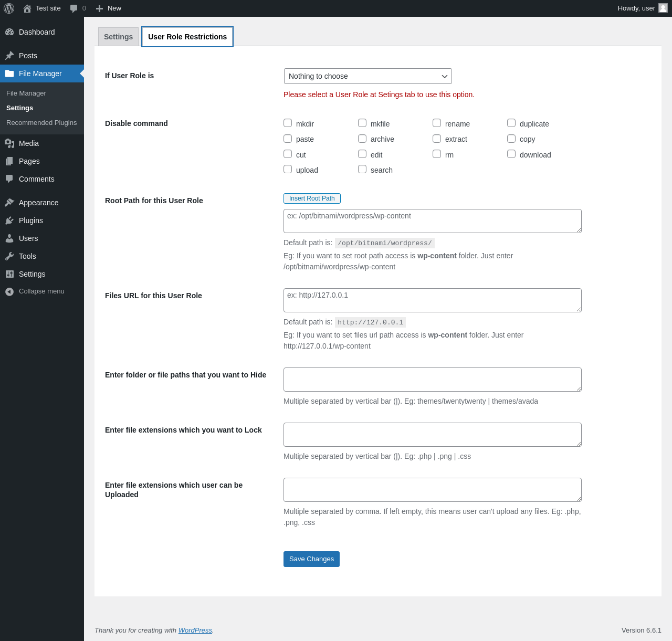Select the User Role Restrictions tab

(x=187, y=37)
